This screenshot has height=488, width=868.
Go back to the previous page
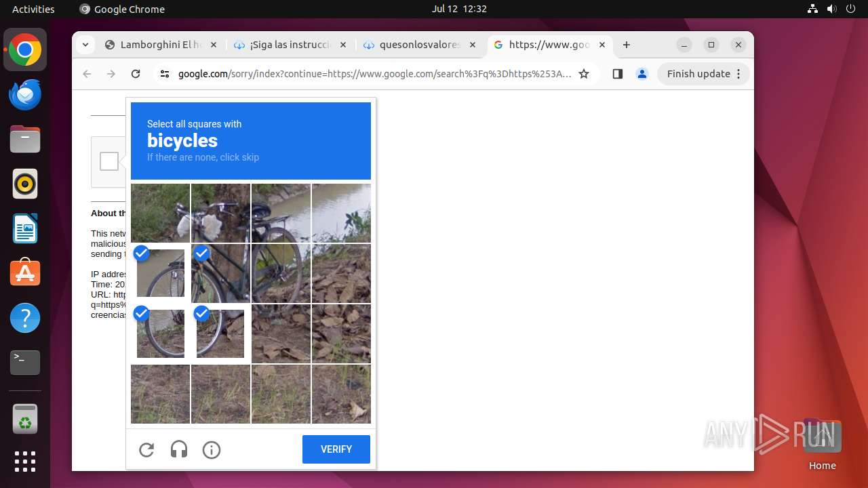[87, 74]
